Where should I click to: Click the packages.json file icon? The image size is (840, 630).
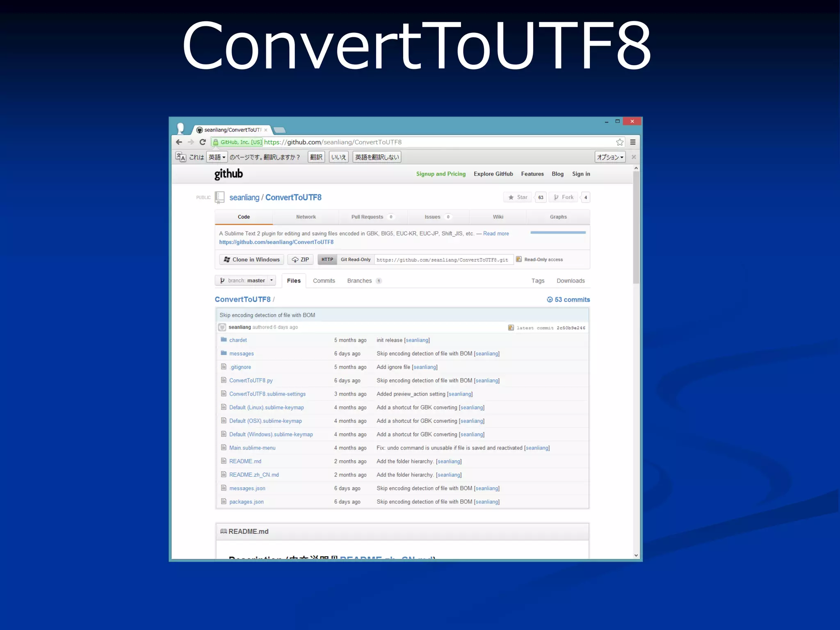(x=224, y=501)
